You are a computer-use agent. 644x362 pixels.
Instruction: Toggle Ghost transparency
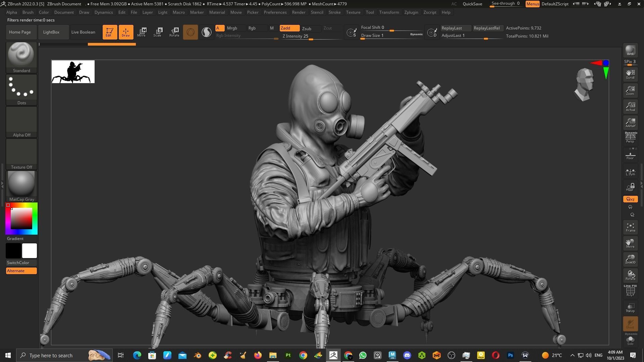click(630, 323)
